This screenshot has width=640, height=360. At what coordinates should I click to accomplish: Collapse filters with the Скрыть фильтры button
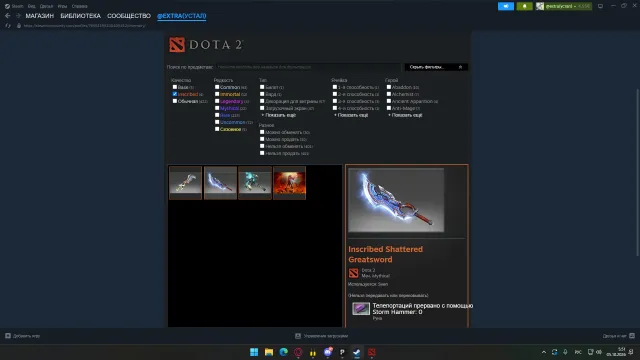(x=436, y=67)
